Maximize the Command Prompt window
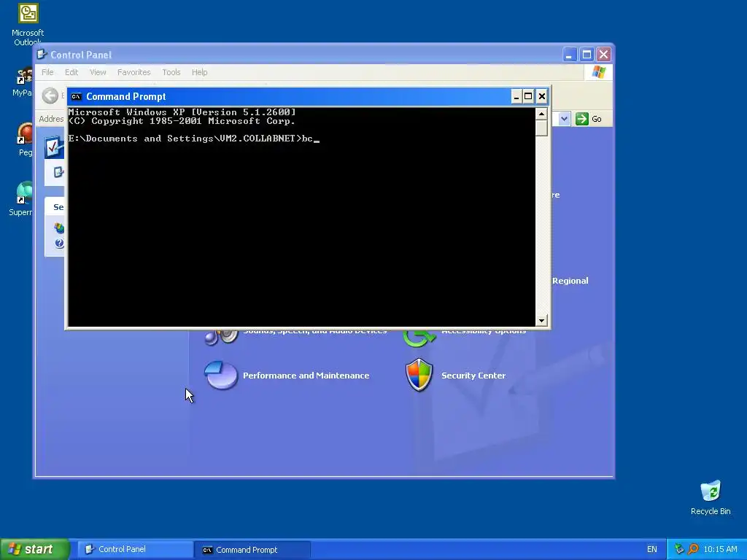 pyautogui.click(x=528, y=97)
